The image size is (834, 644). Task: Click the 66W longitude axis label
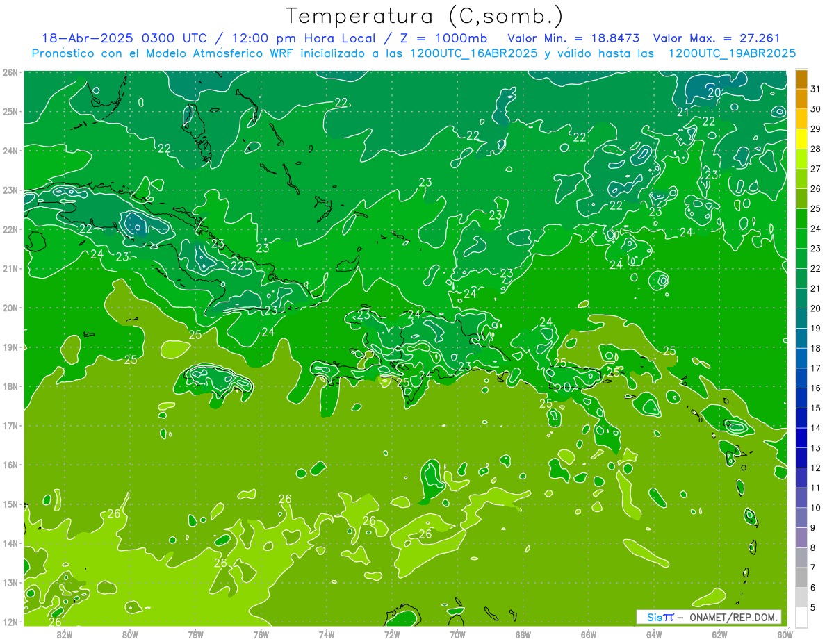[589, 634]
